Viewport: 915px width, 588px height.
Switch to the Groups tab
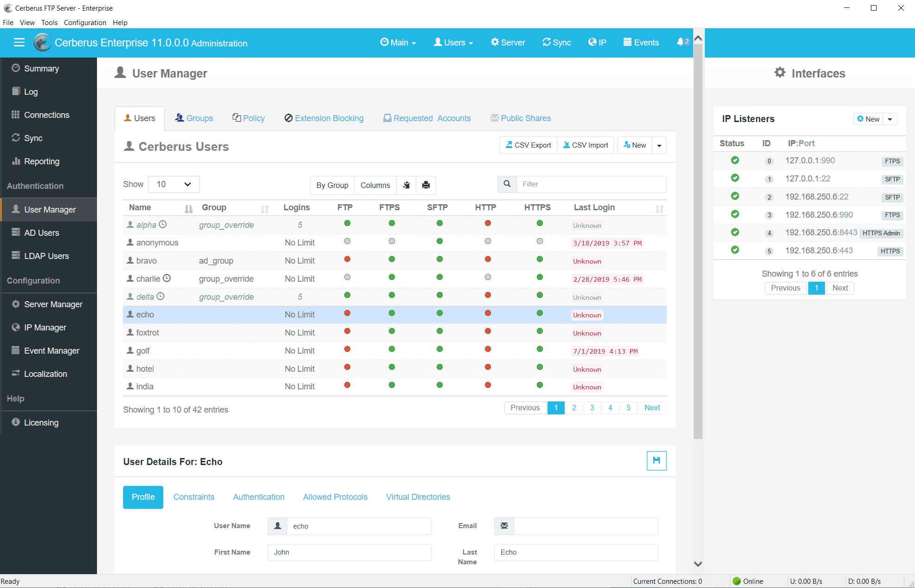194,118
